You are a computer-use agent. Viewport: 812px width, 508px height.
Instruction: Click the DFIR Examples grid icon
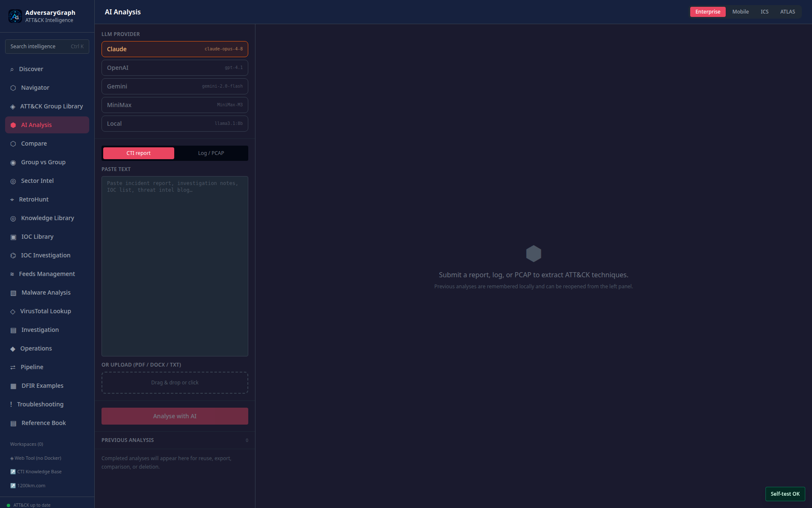click(x=13, y=386)
